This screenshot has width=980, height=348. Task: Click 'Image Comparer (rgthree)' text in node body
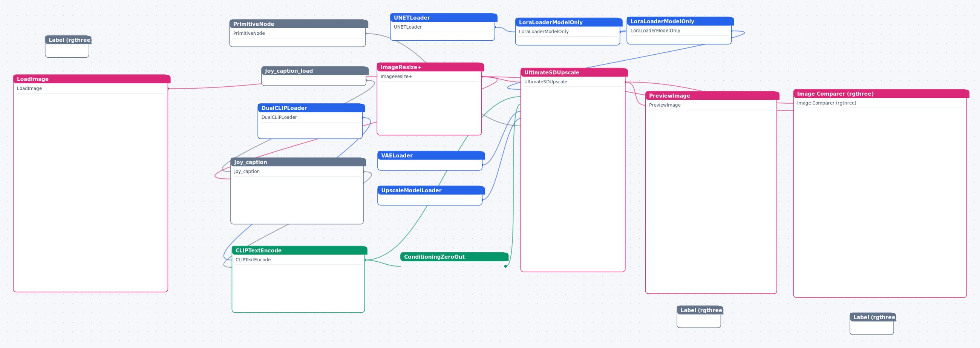click(826, 103)
